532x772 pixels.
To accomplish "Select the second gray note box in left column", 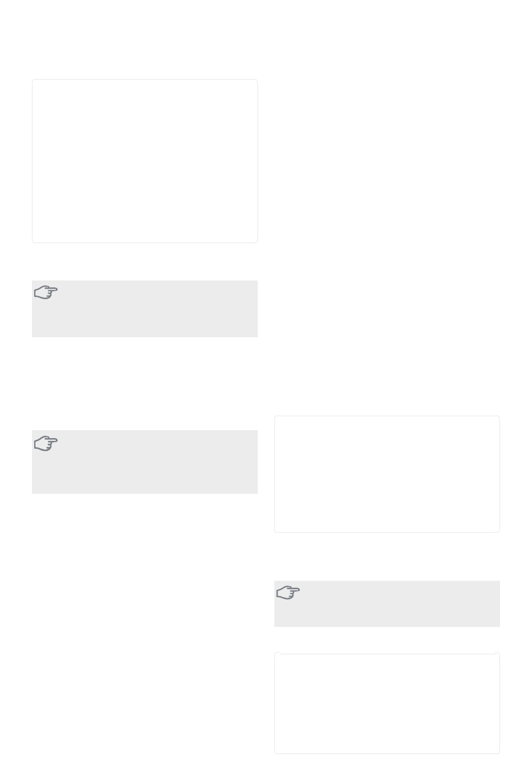I will tap(144, 462).
